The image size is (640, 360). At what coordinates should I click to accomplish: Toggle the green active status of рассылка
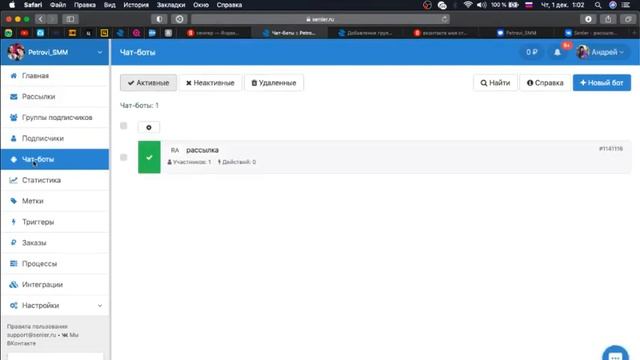click(x=149, y=157)
